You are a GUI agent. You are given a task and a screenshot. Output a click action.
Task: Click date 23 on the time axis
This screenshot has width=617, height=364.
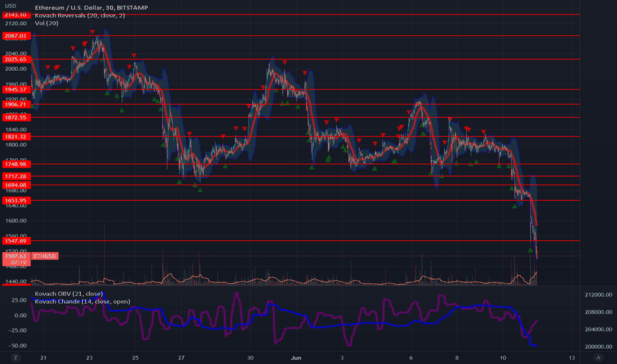pyautogui.click(x=89, y=357)
